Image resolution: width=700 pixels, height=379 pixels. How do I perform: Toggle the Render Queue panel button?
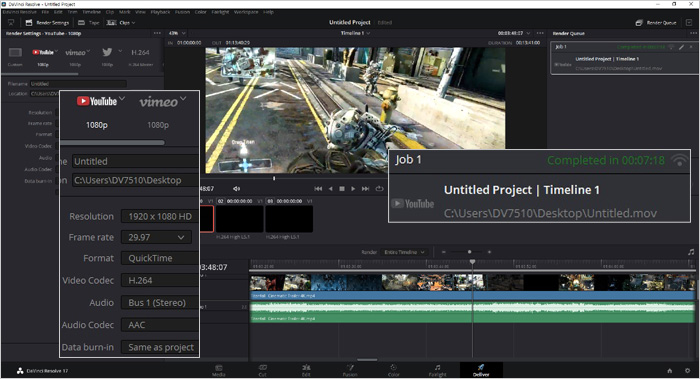coord(656,22)
